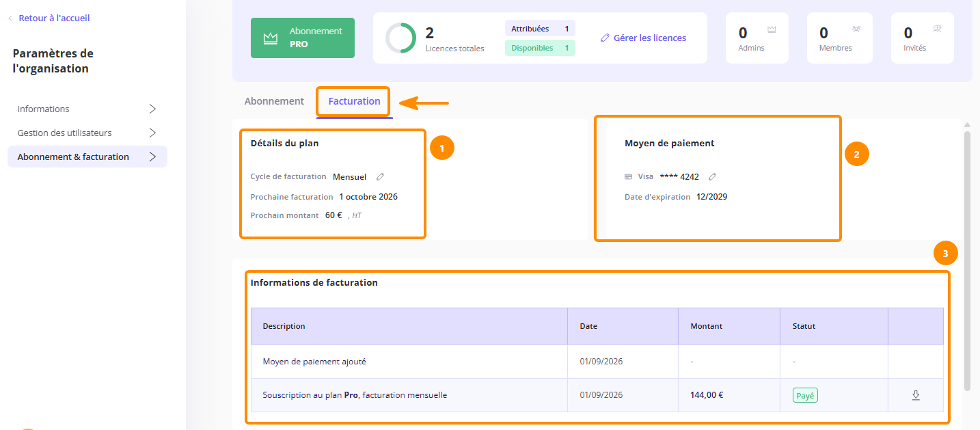Click the credit card icon beside Visa

click(x=629, y=176)
